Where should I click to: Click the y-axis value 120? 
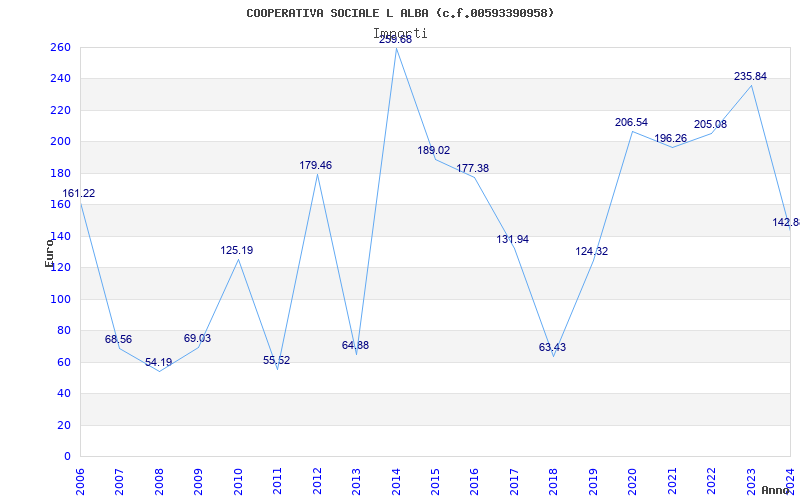[60, 268]
